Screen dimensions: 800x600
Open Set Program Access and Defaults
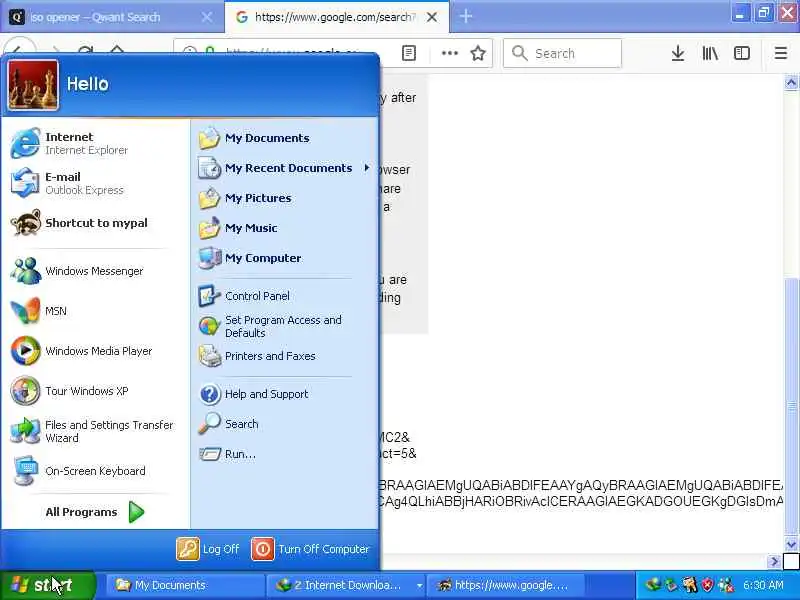pyautogui.click(x=270, y=326)
